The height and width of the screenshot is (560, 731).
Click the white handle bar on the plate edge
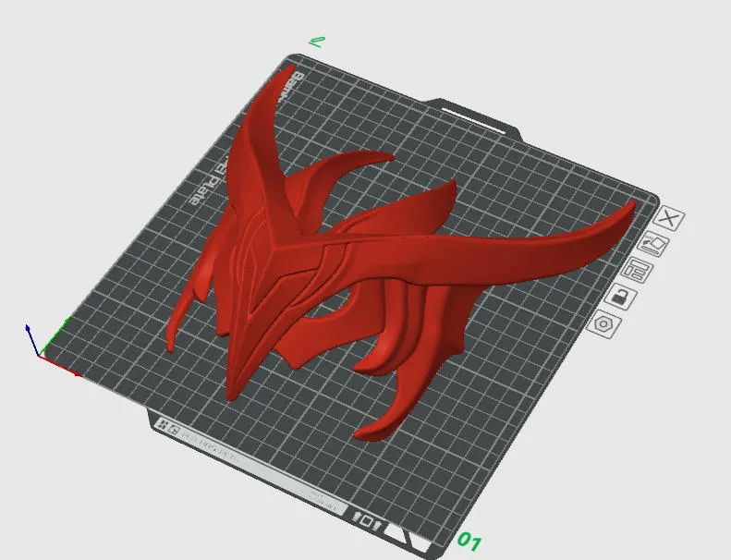tap(474, 121)
